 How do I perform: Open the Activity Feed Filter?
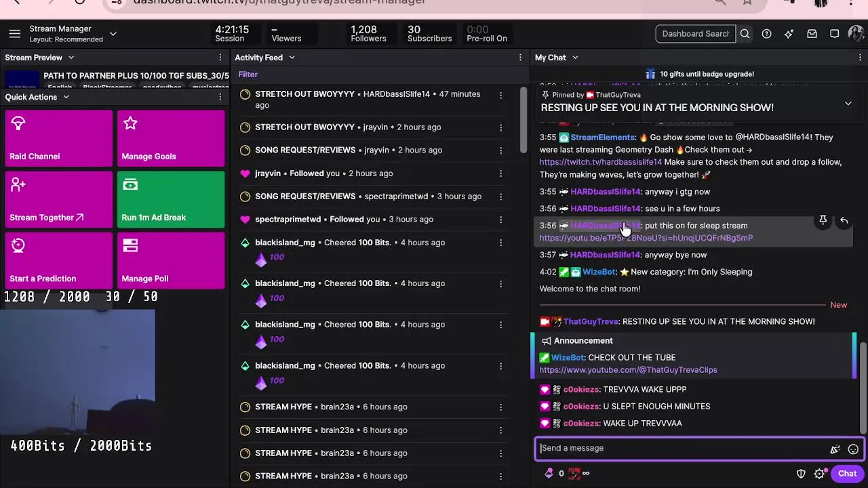coord(248,75)
